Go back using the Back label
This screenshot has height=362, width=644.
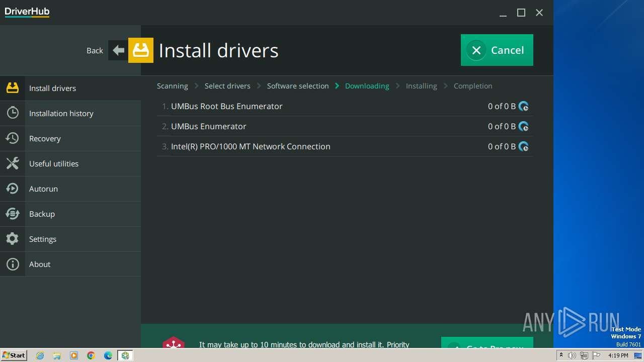[95, 50]
